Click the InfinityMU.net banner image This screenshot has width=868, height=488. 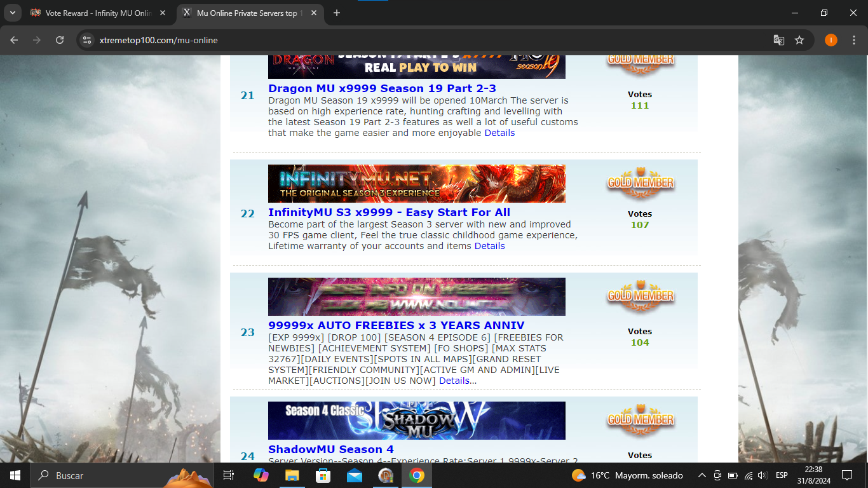417,184
